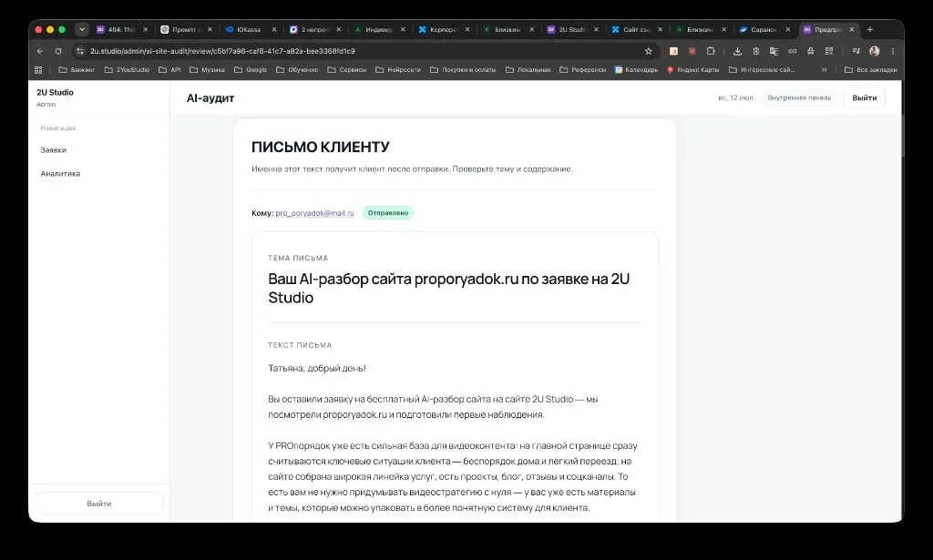This screenshot has height=560, width=933.
Task: Click the Внутренняя панель pill
Action: [x=799, y=97]
